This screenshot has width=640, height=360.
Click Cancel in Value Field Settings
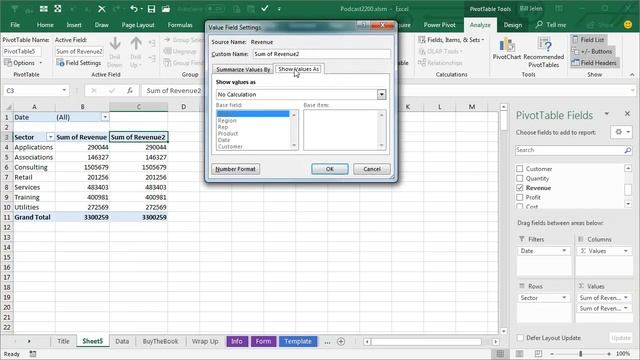point(372,169)
